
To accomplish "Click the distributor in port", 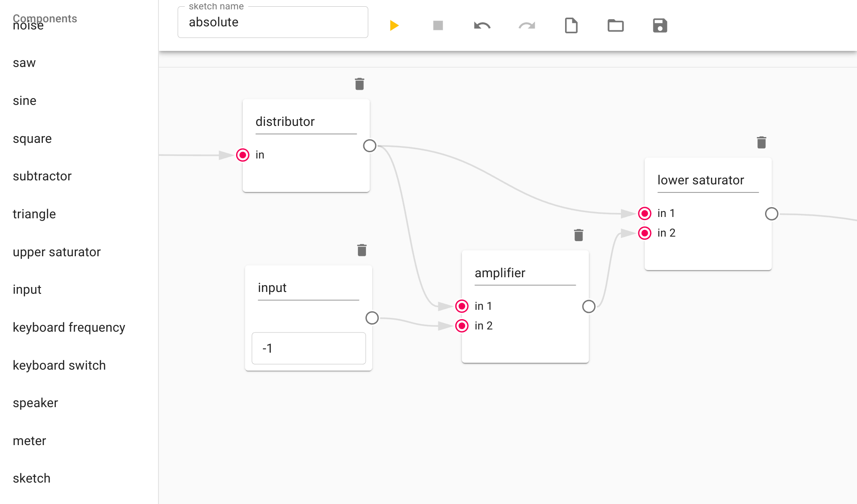I will 243,155.
